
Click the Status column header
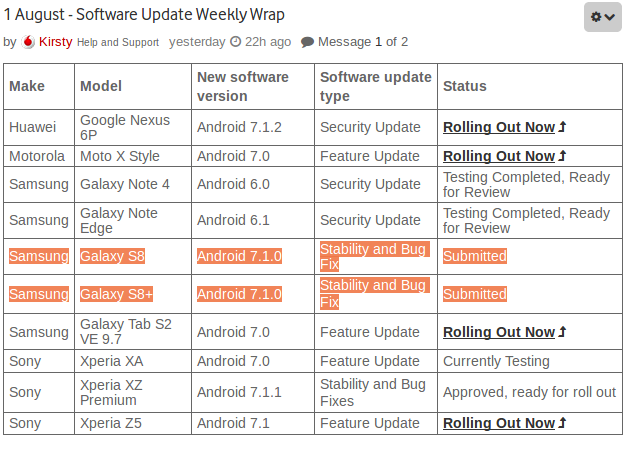(465, 86)
